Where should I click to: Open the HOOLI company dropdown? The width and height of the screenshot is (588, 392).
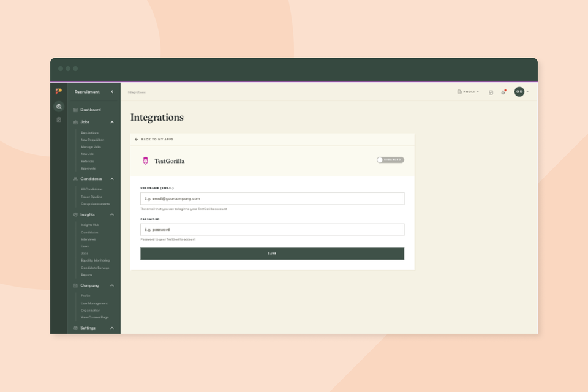coord(469,92)
